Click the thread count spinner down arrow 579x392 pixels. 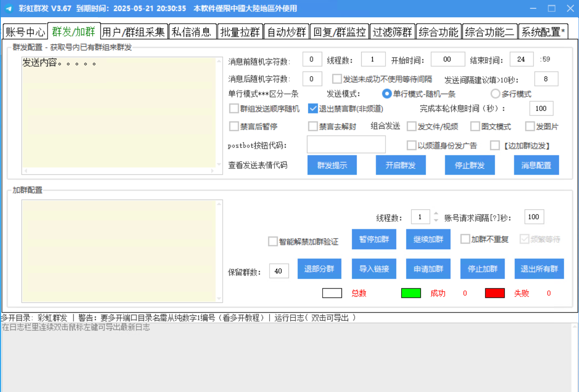(x=436, y=220)
